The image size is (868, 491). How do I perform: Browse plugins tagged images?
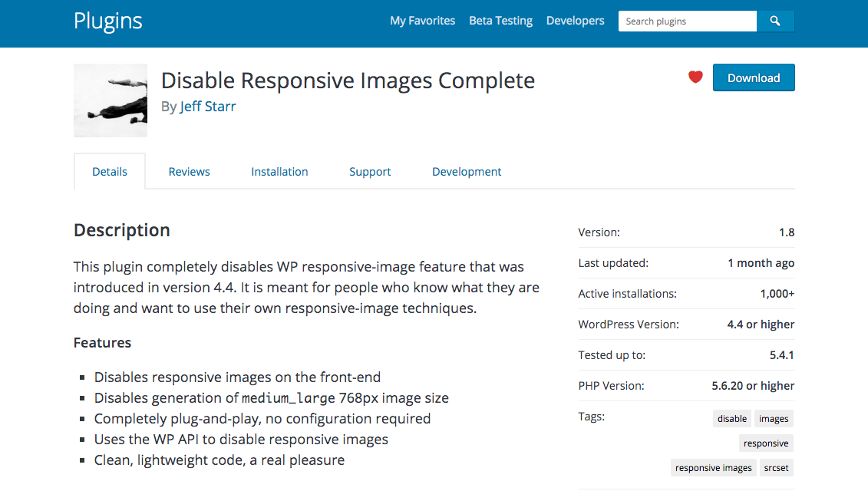773,418
